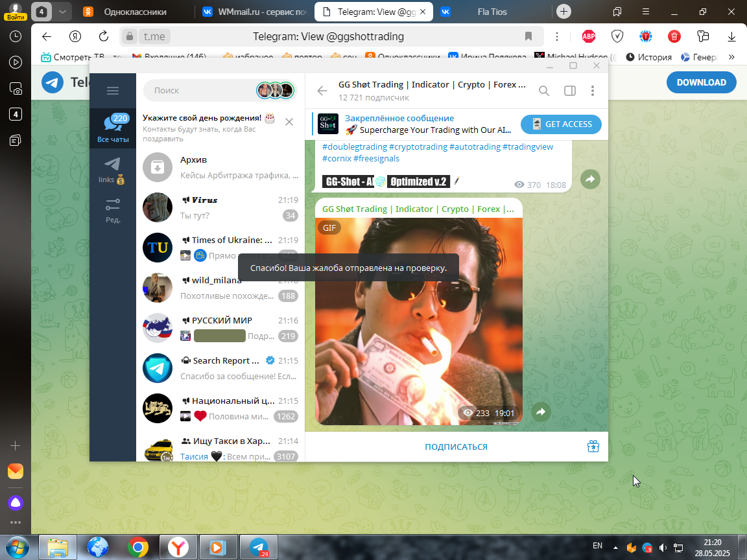Click channel name above the GIF
The width and height of the screenshot is (747, 560).
pyautogui.click(x=418, y=209)
